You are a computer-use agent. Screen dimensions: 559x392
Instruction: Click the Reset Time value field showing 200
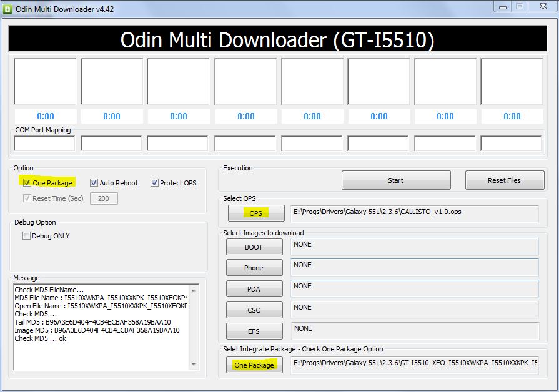(104, 198)
